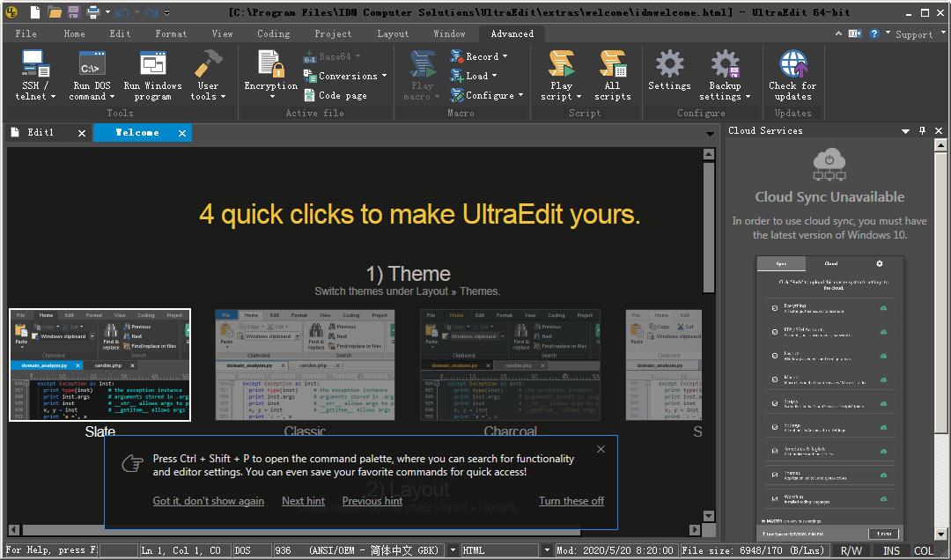The width and height of the screenshot is (951, 560).
Task: Open the File menu
Action: coord(26,34)
